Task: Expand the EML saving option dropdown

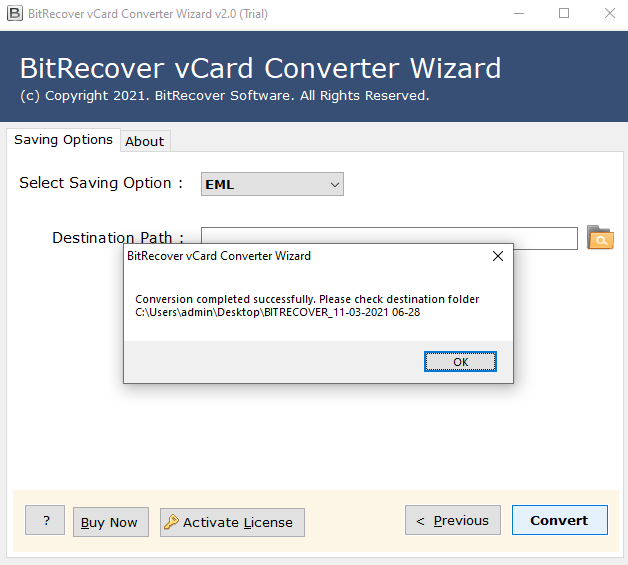Action: pyautogui.click(x=335, y=184)
